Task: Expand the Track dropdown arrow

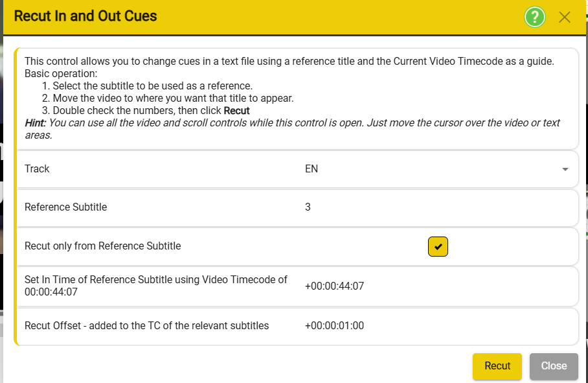Action: tap(565, 169)
